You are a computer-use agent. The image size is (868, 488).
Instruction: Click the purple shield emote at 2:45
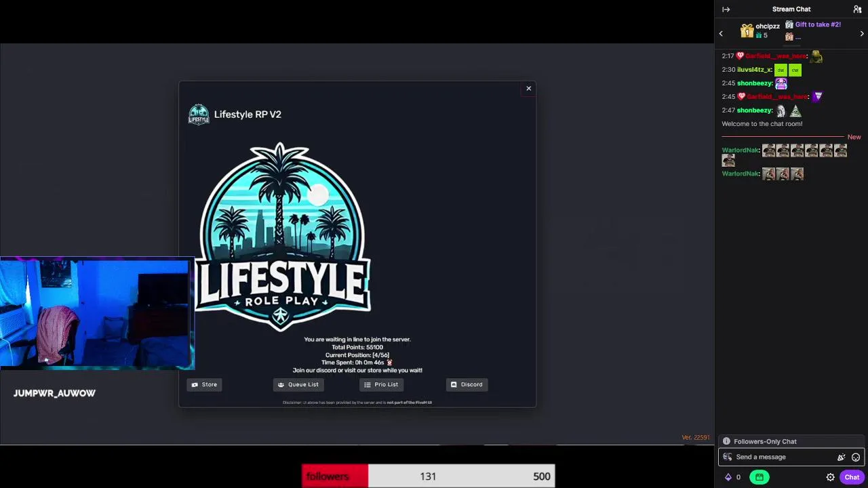coord(817,97)
